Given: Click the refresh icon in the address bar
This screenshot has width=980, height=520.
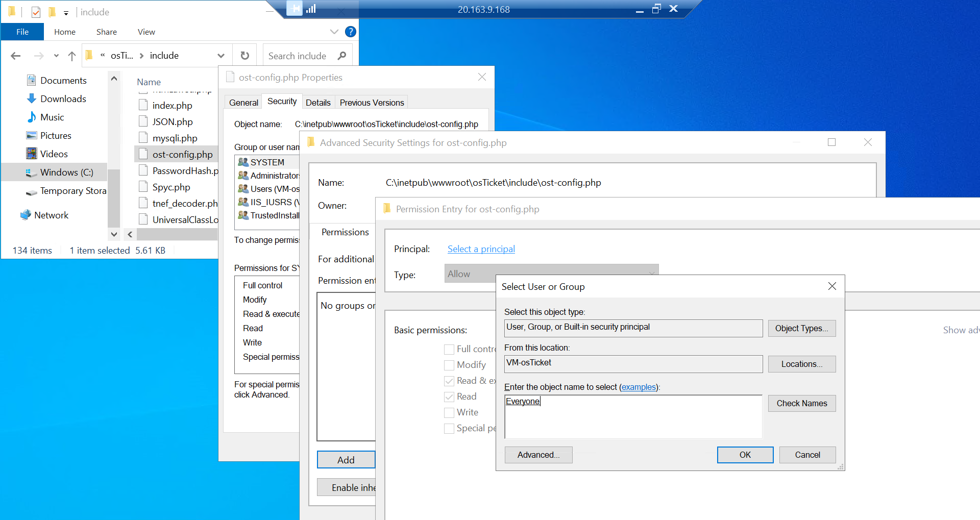Looking at the screenshot, I should coord(244,55).
